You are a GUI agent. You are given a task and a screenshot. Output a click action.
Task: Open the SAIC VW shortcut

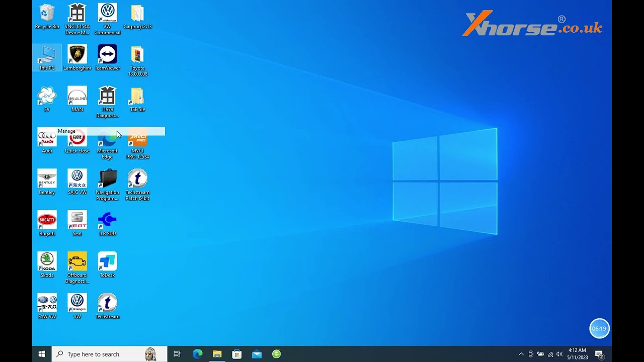pos(77,183)
